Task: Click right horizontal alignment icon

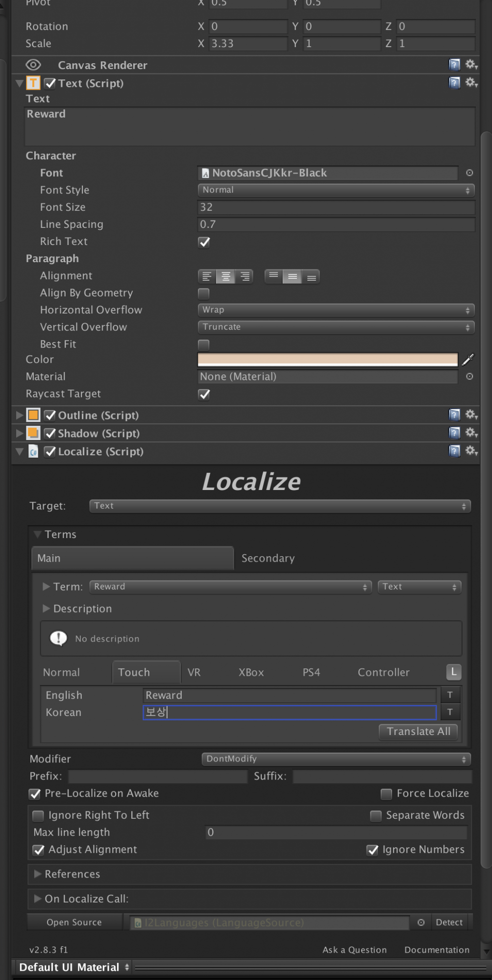Action: coord(244,276)
